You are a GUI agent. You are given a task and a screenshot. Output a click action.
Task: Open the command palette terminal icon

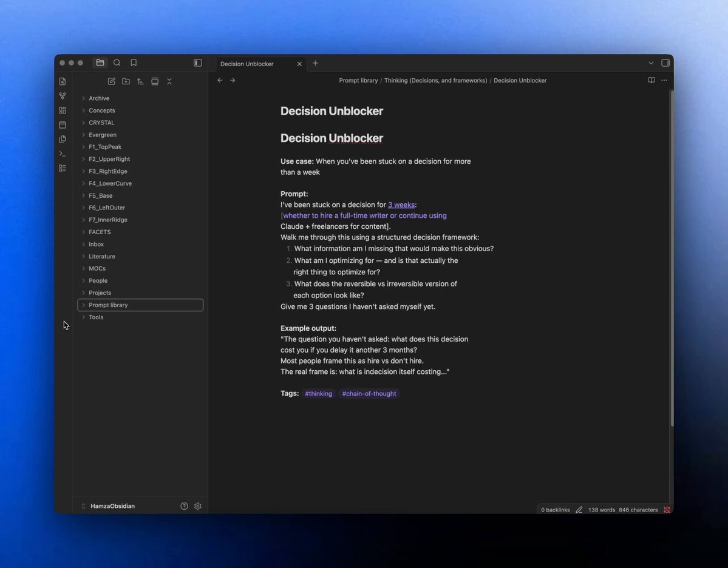pyautogui.click(x=63, y=154)
